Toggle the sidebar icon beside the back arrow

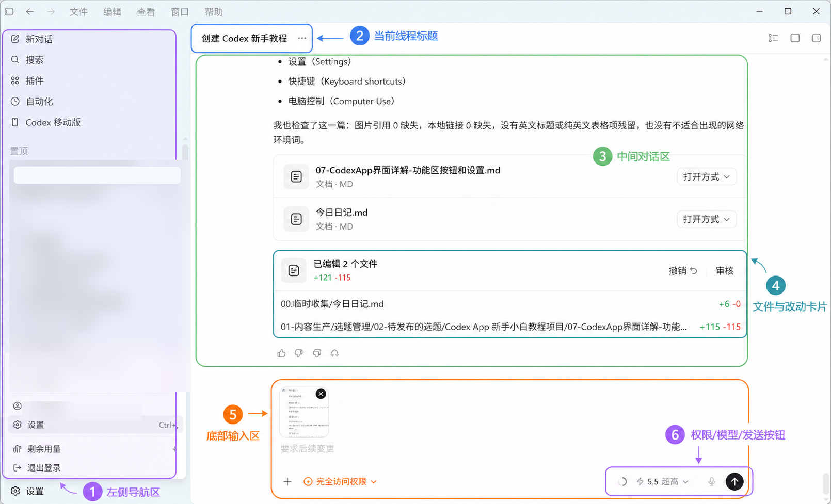[x=9, y=11]
